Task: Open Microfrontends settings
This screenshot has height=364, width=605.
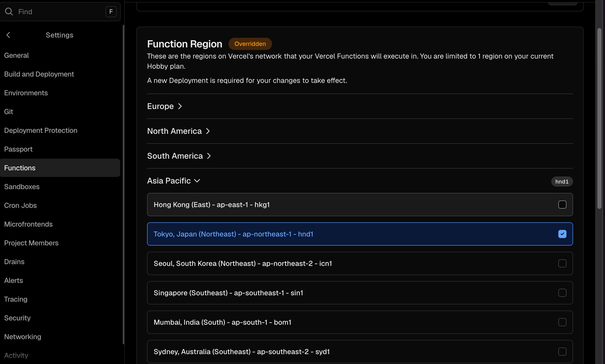Action: (x=28, y=224)
